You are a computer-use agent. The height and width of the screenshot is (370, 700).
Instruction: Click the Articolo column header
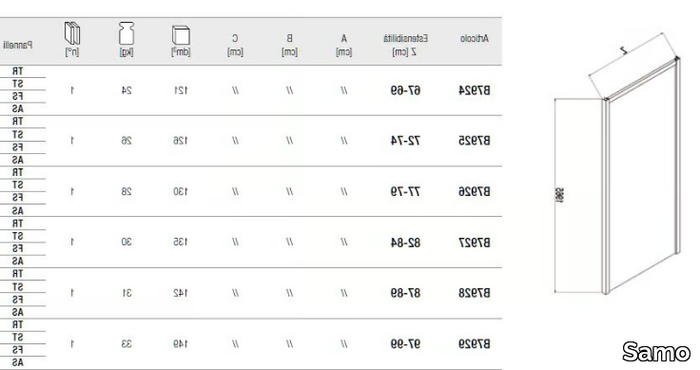474,39
